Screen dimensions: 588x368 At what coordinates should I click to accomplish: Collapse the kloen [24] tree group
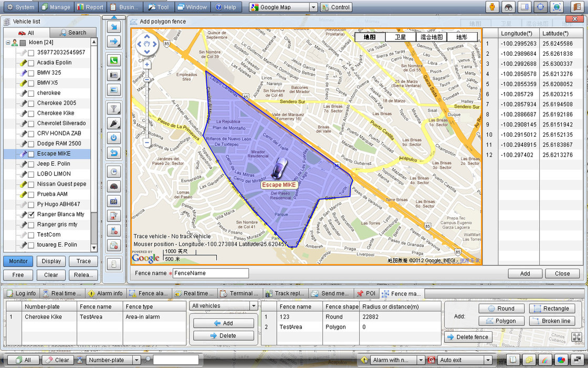(x=7, y=43)
